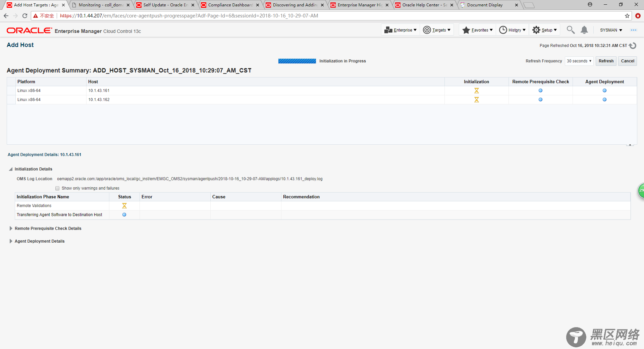Open the Enterprise menu
This screenshot has height=349, width=644.
pos(400,30)
